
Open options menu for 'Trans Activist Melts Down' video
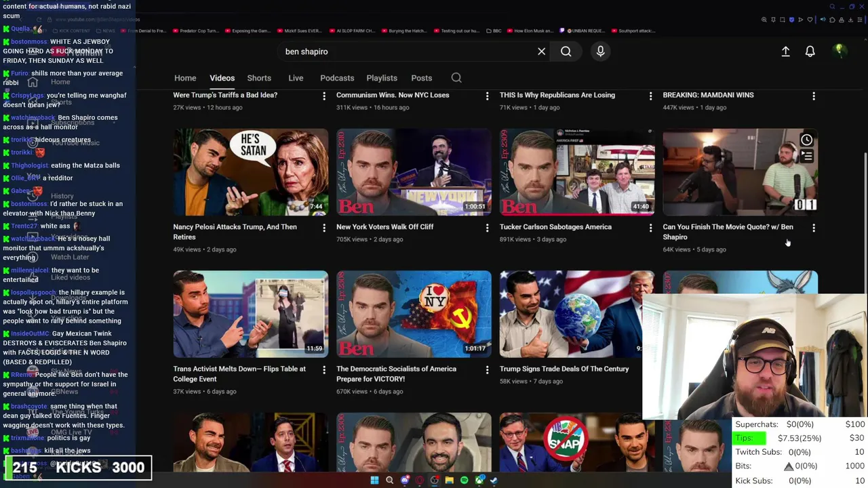tap(323, 370)
